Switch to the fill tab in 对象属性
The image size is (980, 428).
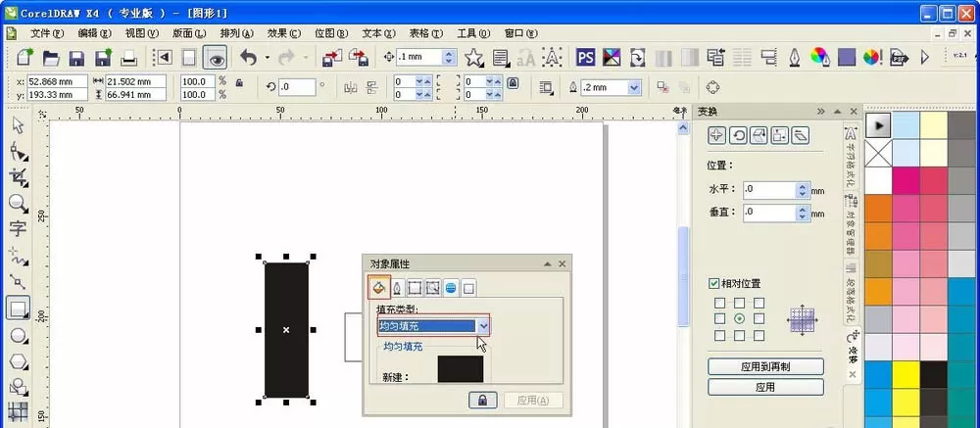point(378,287)
